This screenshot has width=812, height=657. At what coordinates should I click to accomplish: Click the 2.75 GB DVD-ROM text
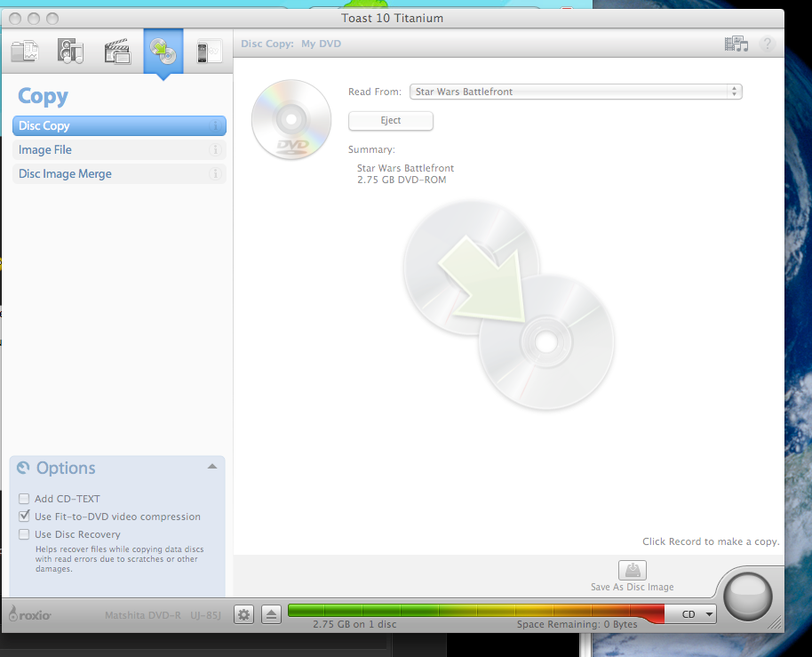[x=402, y=180]
